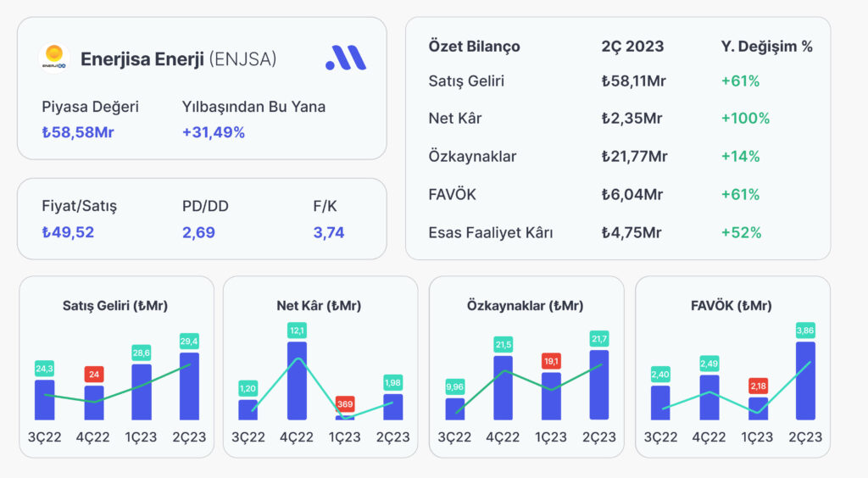Click the blue M brand logo
868x478 pixels.
point(346,58)
